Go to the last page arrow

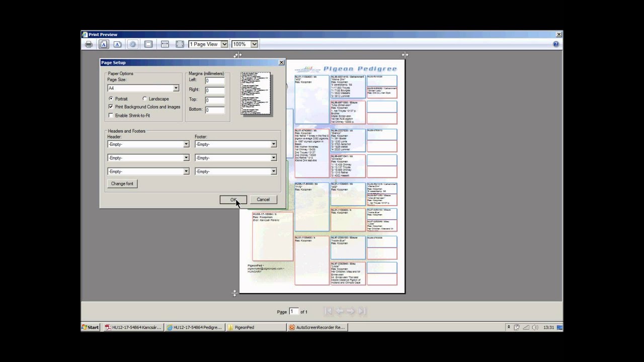pyautogui.click(x=362, y=311)
